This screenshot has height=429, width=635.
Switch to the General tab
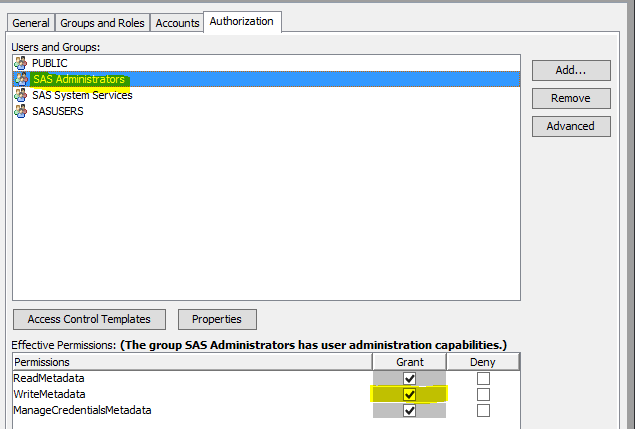(x=31, y=23)
